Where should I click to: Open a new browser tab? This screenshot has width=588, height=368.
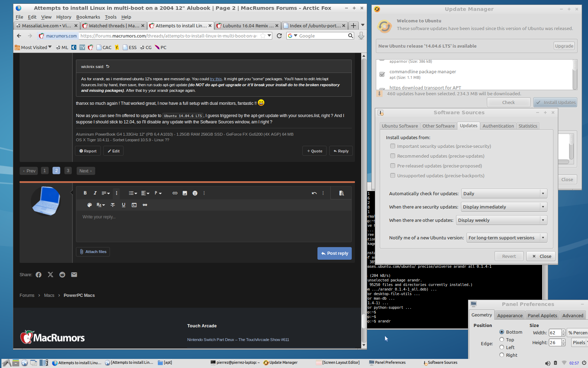(x=353, y=26)
